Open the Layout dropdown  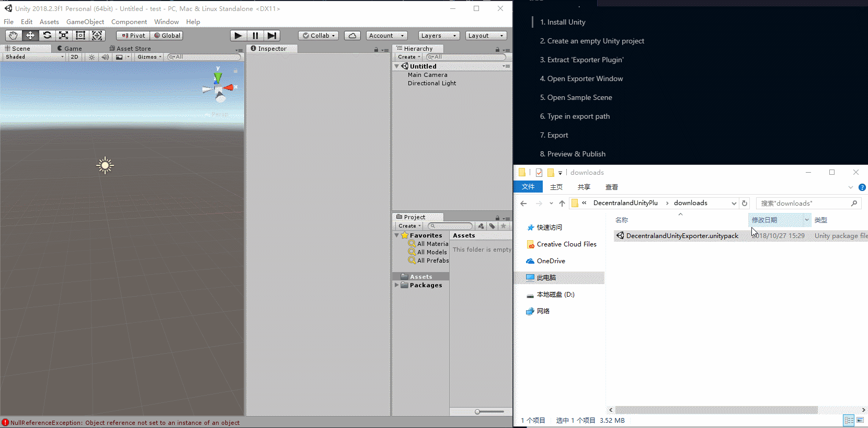click(486, 36)
